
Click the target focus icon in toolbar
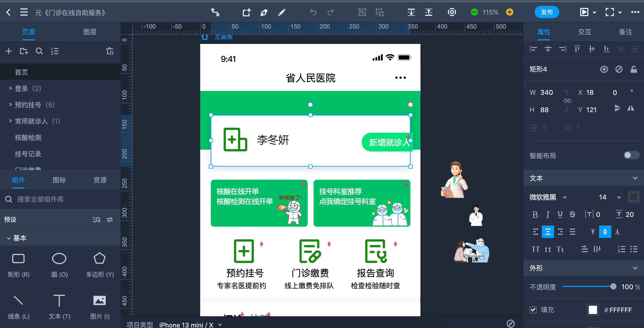452,12
